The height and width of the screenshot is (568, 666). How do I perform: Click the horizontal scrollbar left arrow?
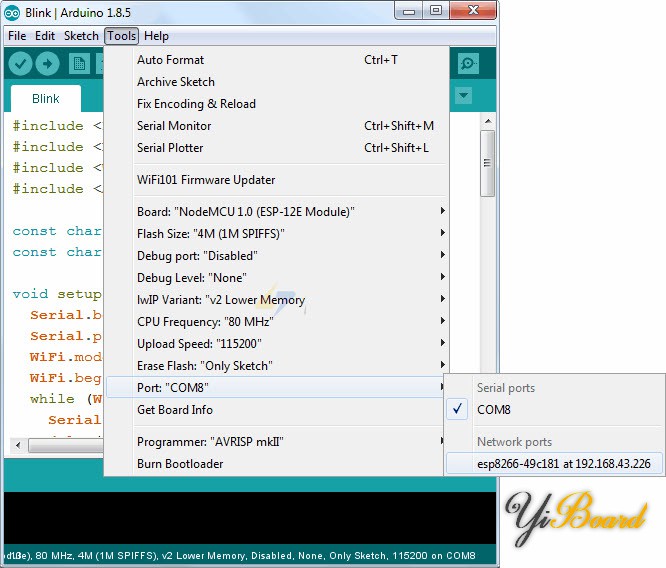tap(18, 445)
